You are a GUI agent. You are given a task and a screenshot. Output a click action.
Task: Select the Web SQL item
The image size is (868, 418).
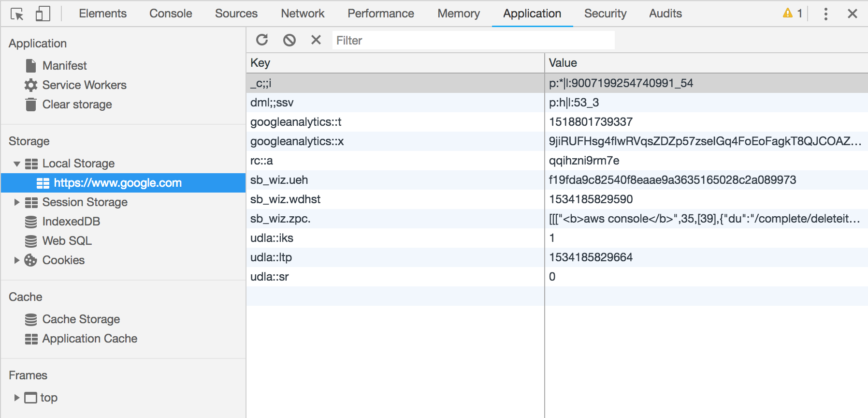coord(67,241)
